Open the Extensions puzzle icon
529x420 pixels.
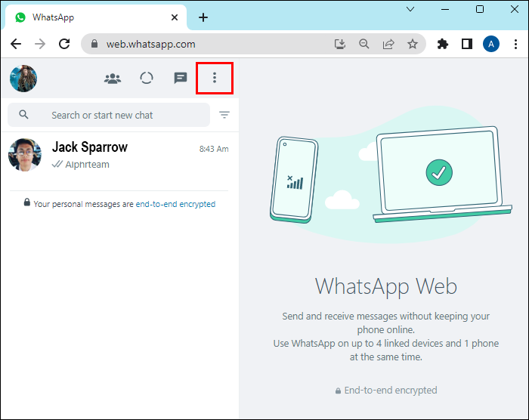(443, 44)
